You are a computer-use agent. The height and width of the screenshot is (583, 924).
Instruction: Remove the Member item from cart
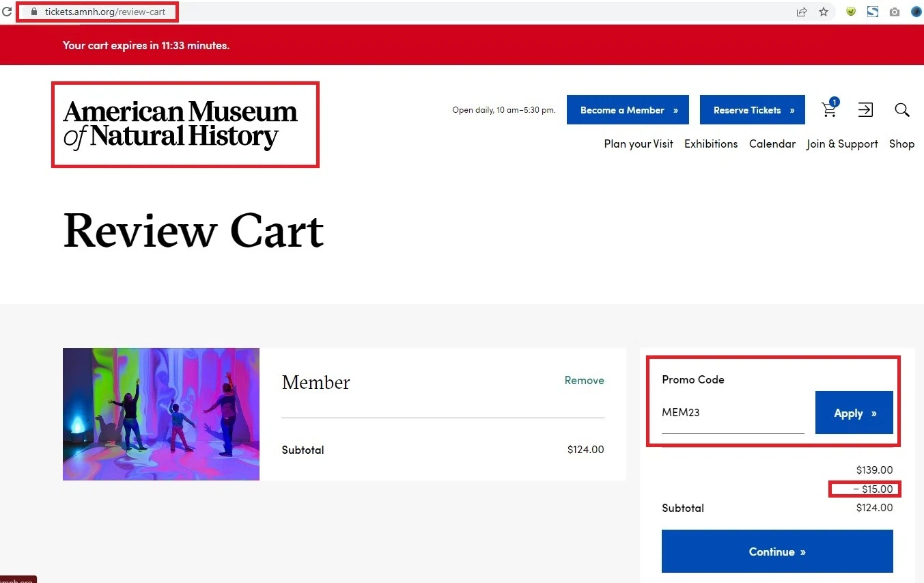[x=584, y=381]
